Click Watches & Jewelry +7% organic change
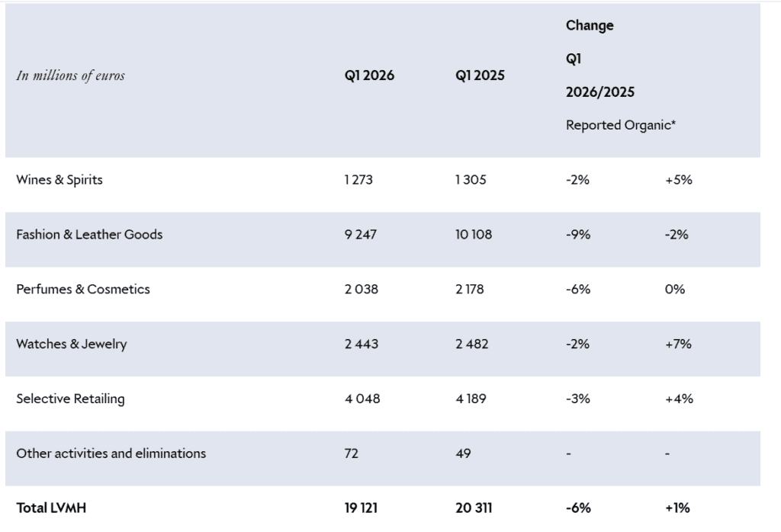 (x=678, y=344)
